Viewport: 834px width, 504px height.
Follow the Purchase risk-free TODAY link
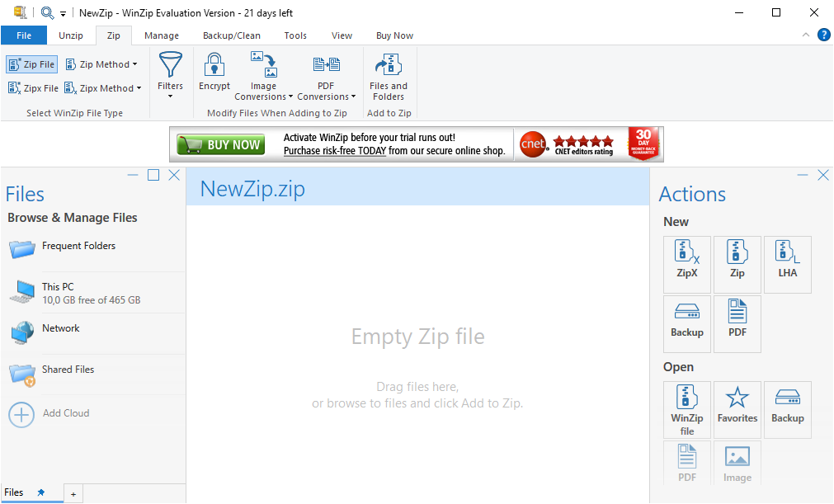click(335, 151)
